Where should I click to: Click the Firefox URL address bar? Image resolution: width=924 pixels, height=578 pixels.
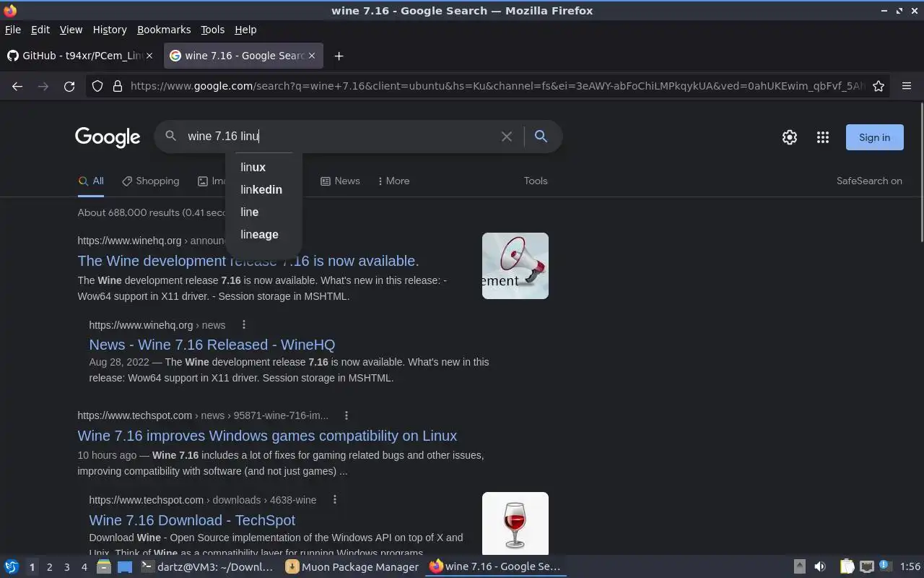[x=497, y=86]
